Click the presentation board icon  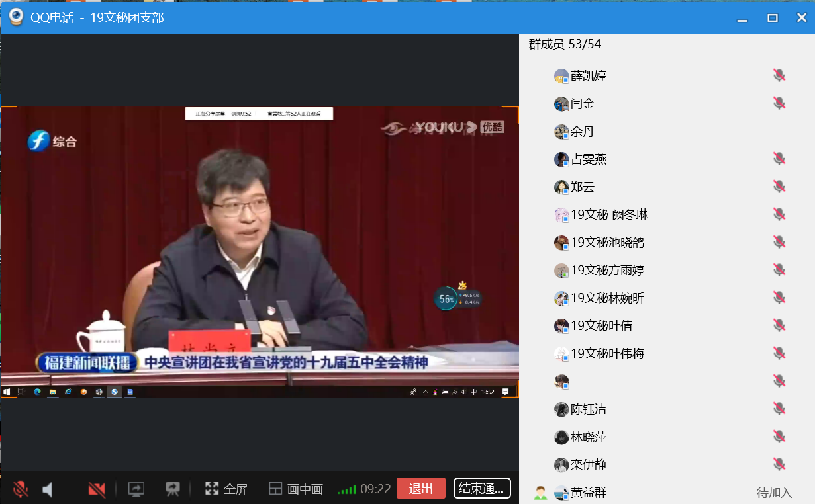click(x=173, y=489)
